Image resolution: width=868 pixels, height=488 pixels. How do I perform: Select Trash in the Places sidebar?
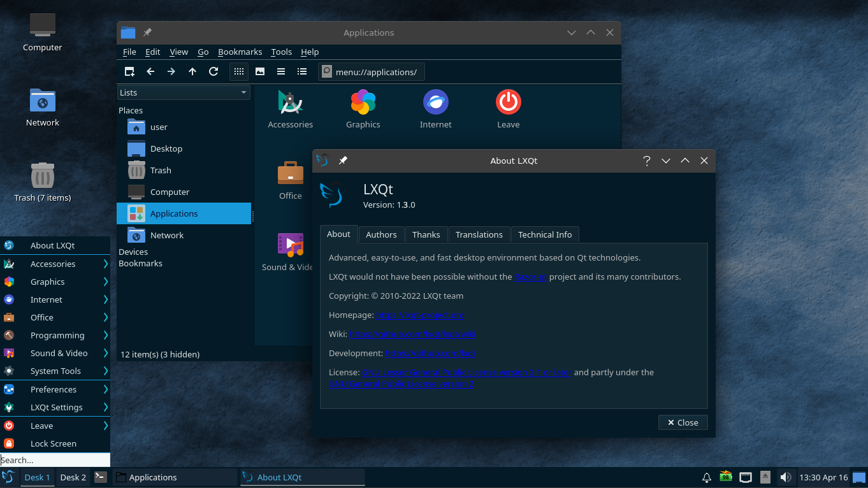click(161, 170)
